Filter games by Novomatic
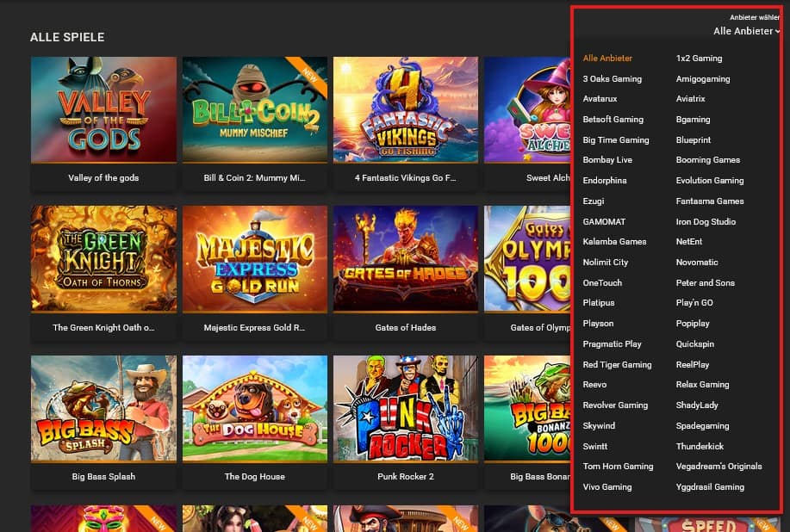The height and width of the screenshot is (532, 790). point(697,263)
